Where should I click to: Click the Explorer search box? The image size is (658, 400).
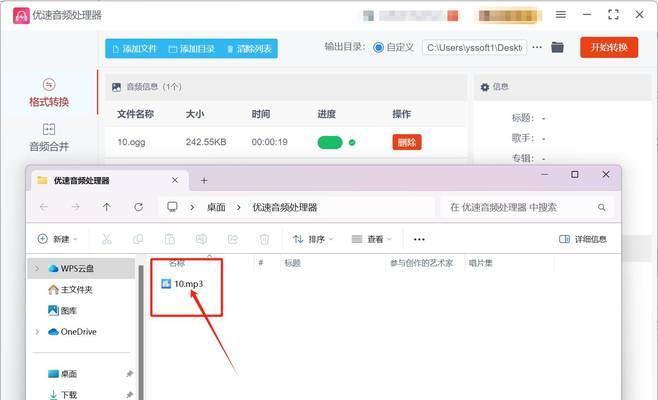[527, 207]
